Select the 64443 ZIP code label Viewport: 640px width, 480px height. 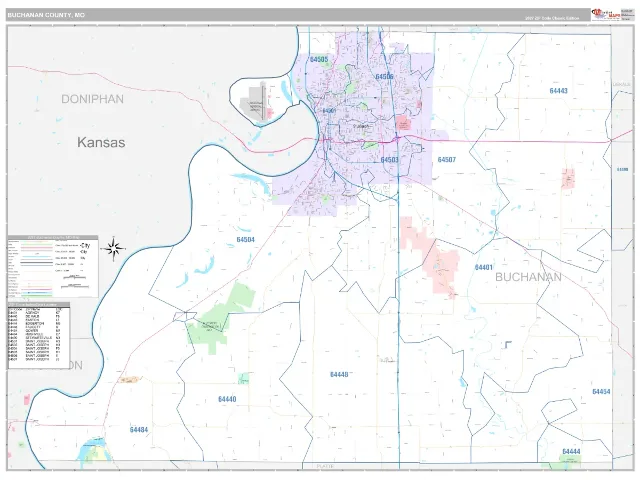558,91
